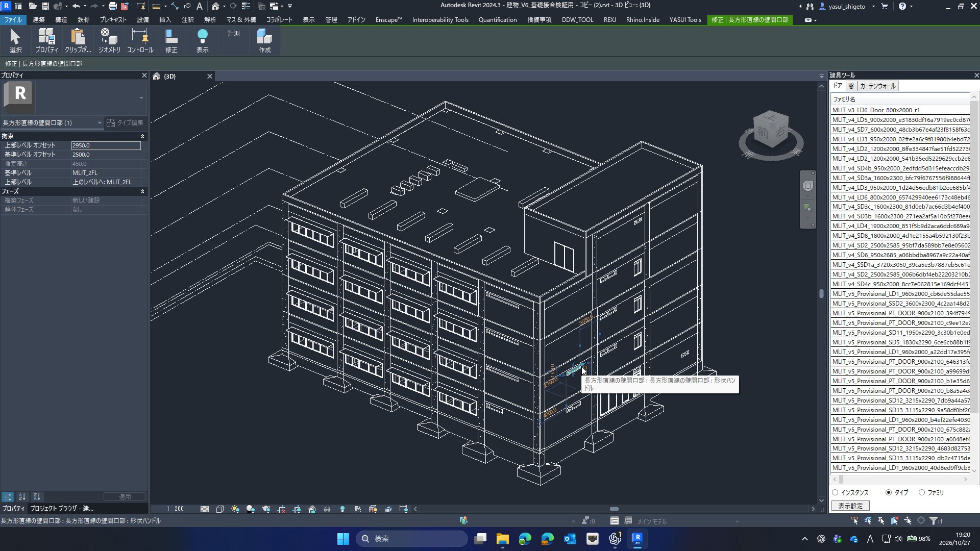Click the 表示設定 button

[x=850, y=506]
